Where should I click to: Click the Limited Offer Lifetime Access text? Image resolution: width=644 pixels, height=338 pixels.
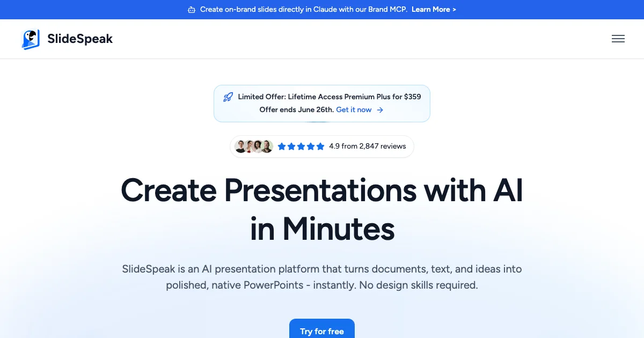pos(330,97)
